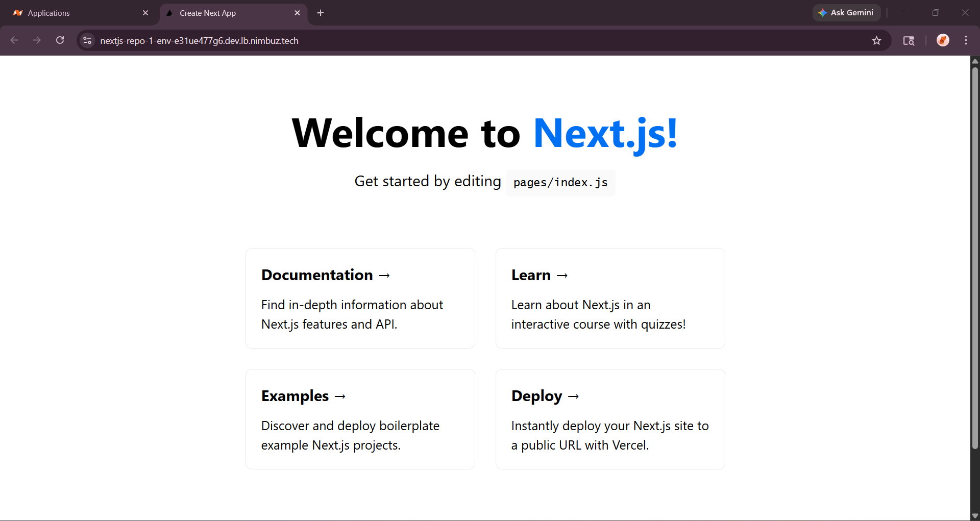Open a new tab with plus button
The height and width of the screenshot is (521, 980).
(321, 13)
